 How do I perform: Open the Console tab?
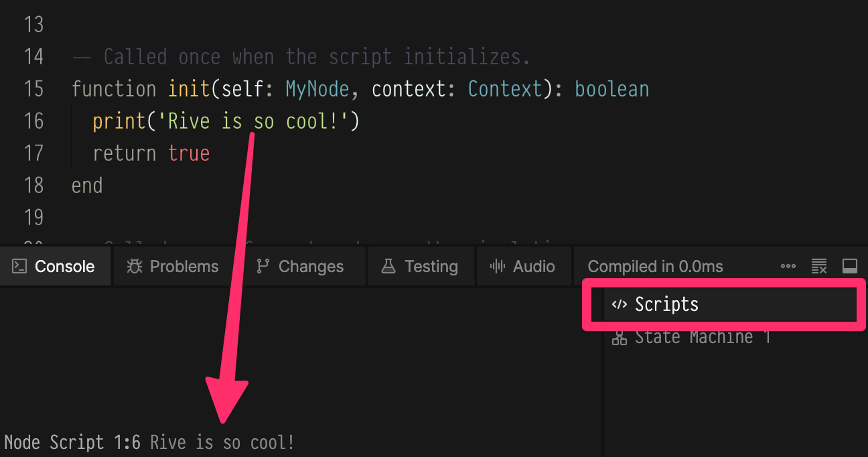pyautogui.click(x=55, y=266)
